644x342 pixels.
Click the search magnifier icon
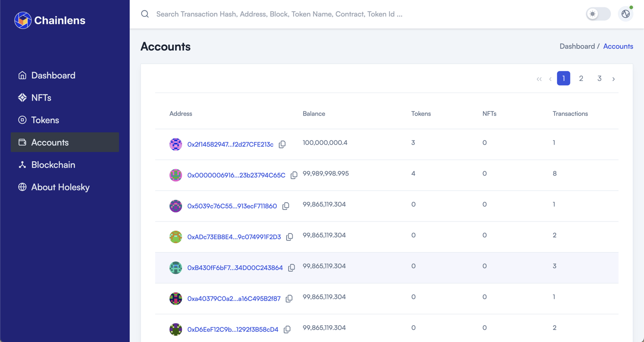[x=145, y=14]
